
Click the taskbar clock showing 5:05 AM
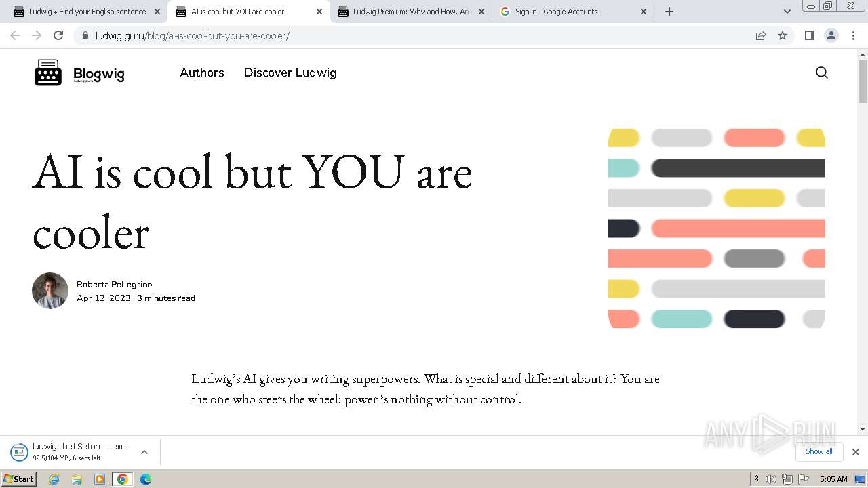(x=833, y=479)
